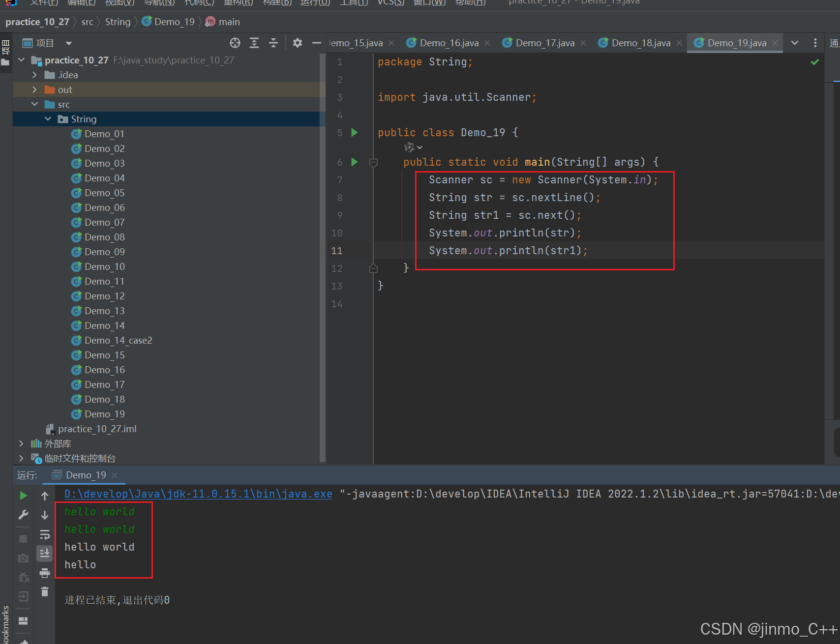Click the locate/select opened file target icon
The width and height of the screenshot is (840, 644).
235,43
